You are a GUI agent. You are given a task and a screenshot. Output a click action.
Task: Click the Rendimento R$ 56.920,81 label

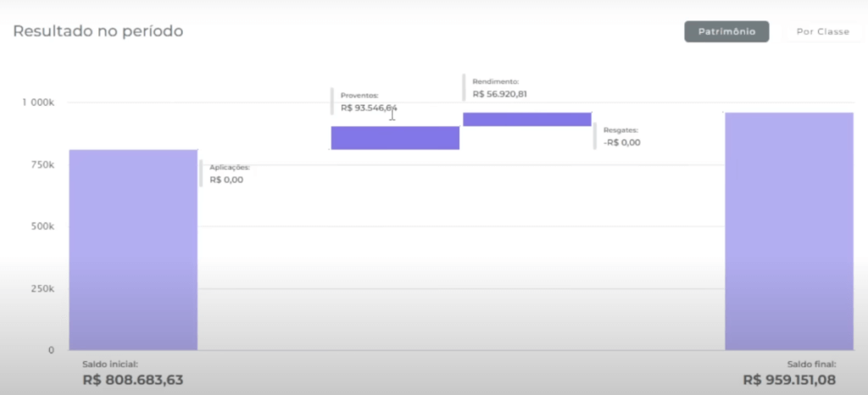coord(499,94)
